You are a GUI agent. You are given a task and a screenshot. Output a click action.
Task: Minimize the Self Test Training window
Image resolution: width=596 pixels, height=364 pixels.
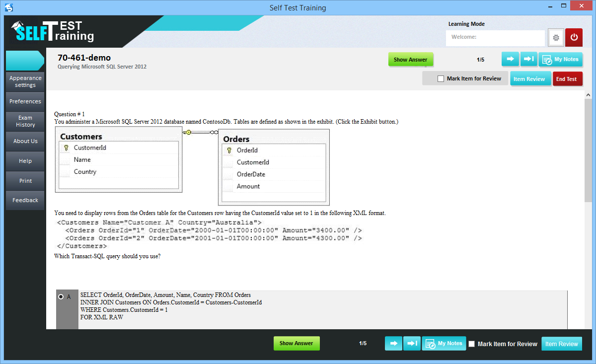pos(550,7)
